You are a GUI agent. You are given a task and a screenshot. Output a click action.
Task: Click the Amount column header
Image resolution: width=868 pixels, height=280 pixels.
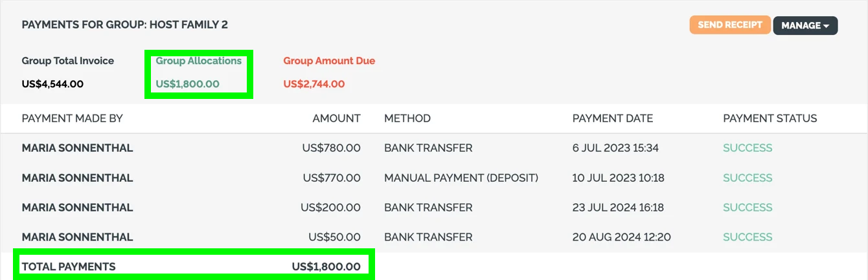[336, 118]
